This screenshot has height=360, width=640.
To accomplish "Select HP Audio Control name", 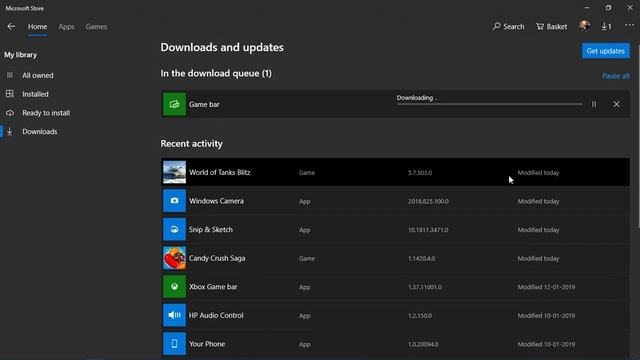I will [x=216, y=315].
